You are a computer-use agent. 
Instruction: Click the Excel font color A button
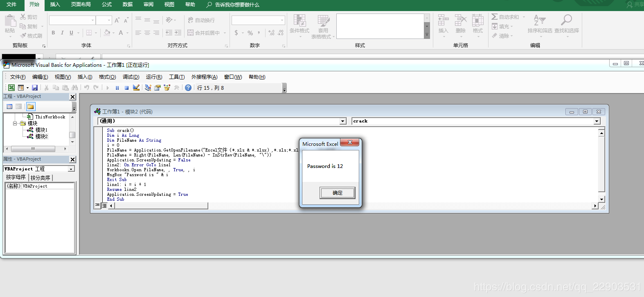point(121,33)
